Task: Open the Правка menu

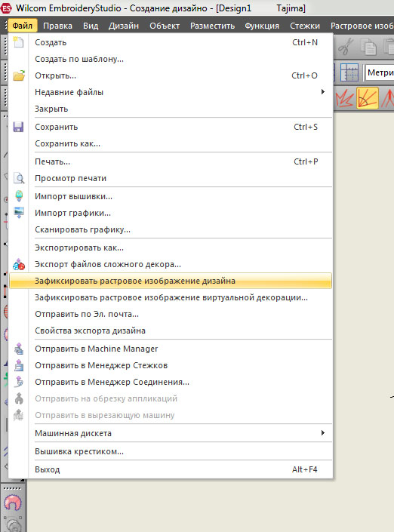Action: [57, 26]
